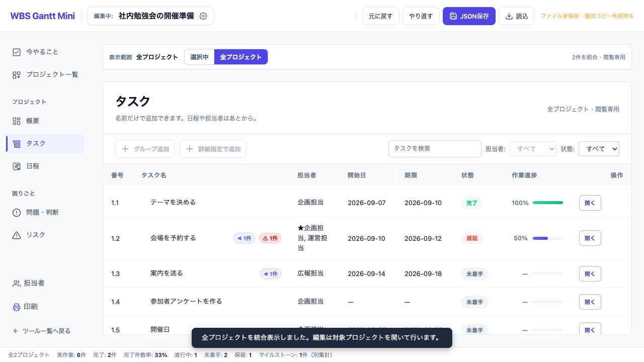Click the plus icon on グループ追加
This screenshot has width=644, height=362.
point(125,149)
